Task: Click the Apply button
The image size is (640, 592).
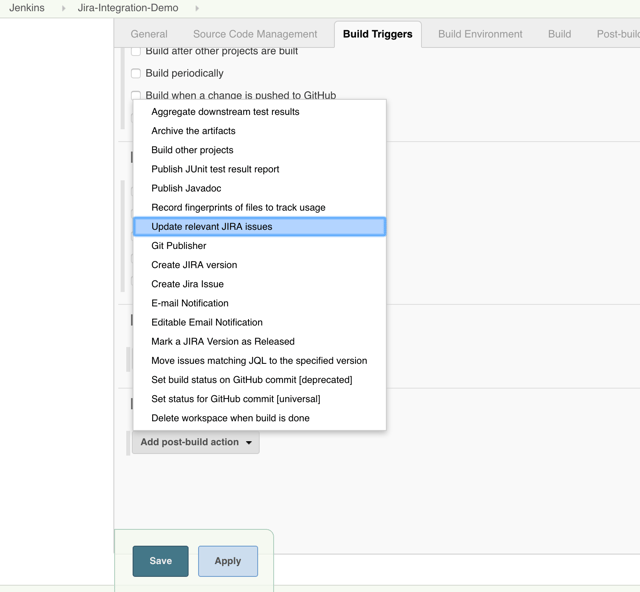Action: tap(228, 561)
